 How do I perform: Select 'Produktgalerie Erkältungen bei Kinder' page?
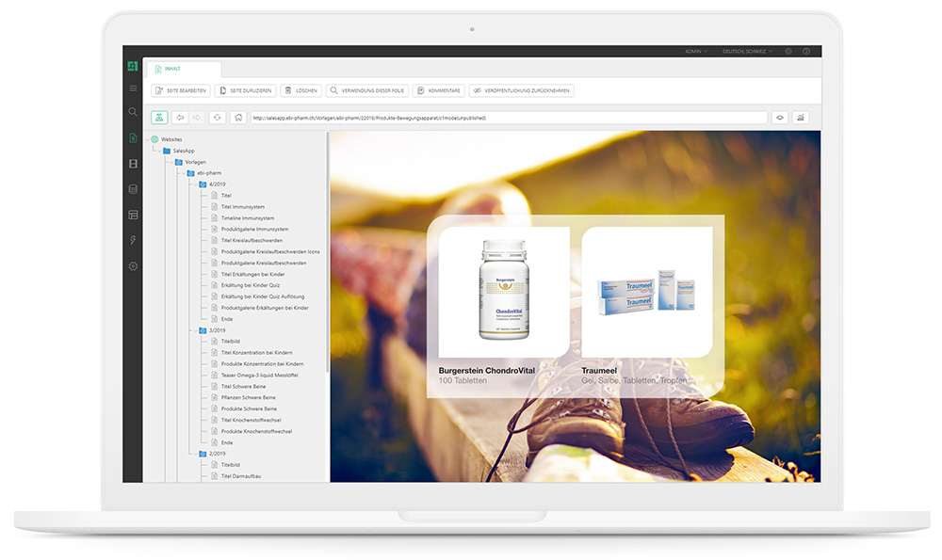(265, 308)
